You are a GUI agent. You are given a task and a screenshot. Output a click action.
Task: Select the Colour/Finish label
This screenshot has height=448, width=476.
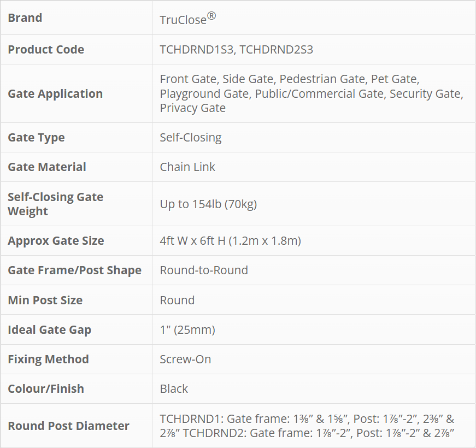(46, 389)
